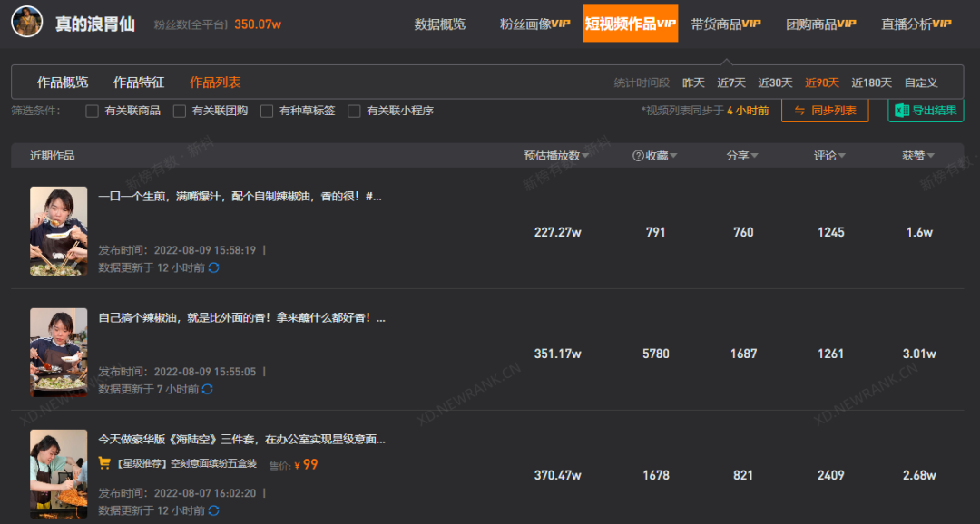Viewport: 980px width, 524px height.
Task: Click the shopping cart icon for 空刻意面
Action: coord(104,463)
